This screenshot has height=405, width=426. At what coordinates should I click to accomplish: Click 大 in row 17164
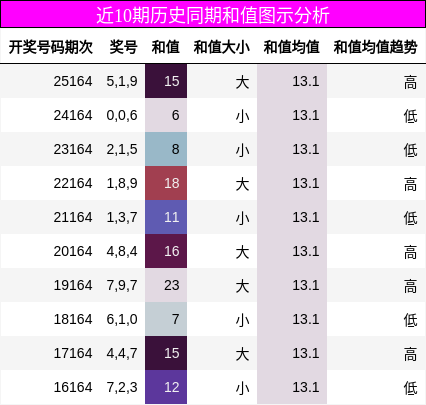point(242,354)
